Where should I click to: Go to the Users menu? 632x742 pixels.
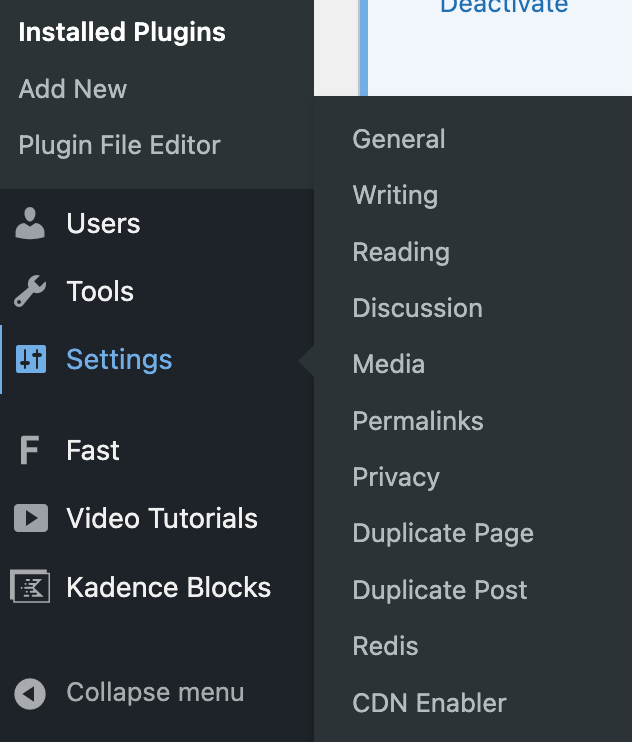[103, 223]
